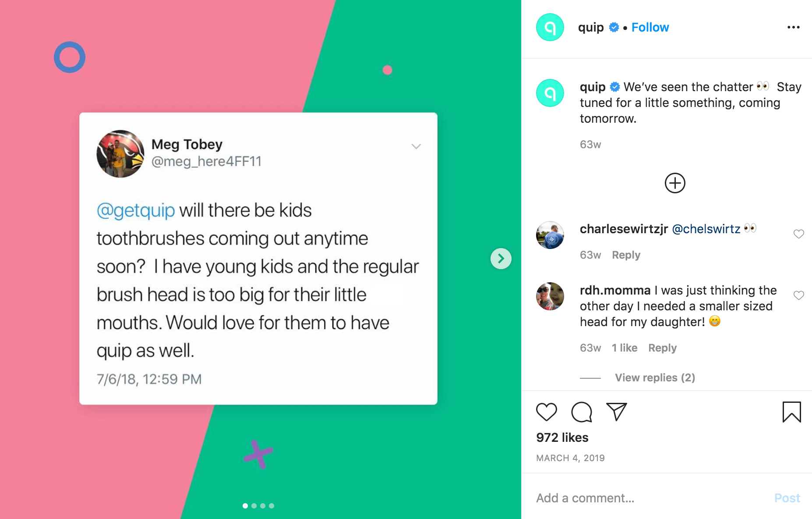The width and height of the screenshot is (812, 519).
Task: Open the three-dot more options menu
Action: pyautogui.click(x=794, y=27)
